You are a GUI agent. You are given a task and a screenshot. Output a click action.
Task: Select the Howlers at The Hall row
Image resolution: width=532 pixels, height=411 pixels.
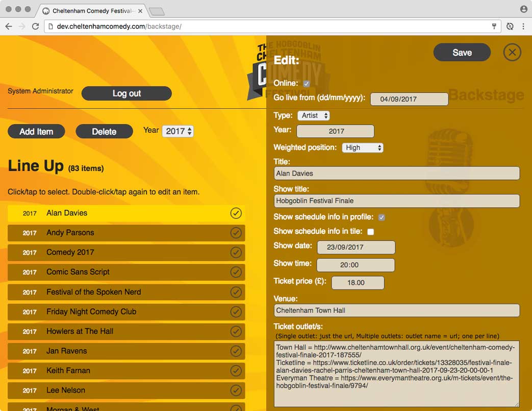pos(126,331)
